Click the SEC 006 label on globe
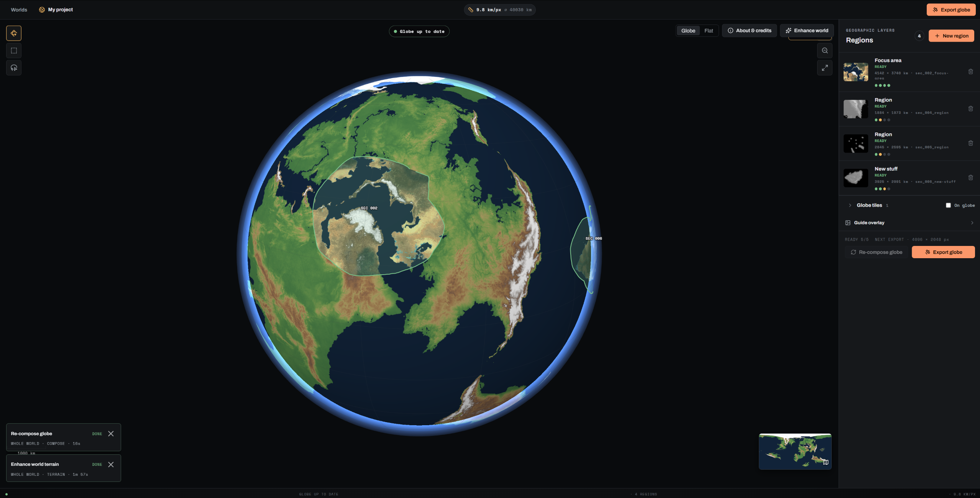Screen dimensions: 980x498 (x=594, y=238)
